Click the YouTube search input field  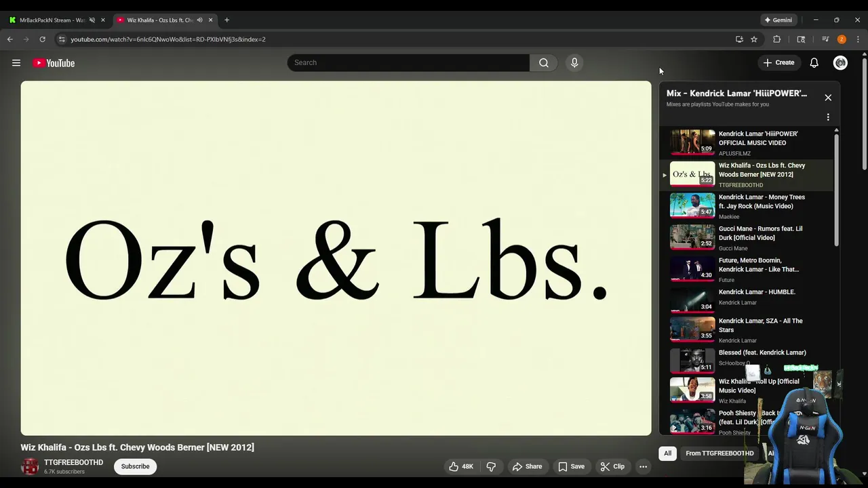click(408, 62)
